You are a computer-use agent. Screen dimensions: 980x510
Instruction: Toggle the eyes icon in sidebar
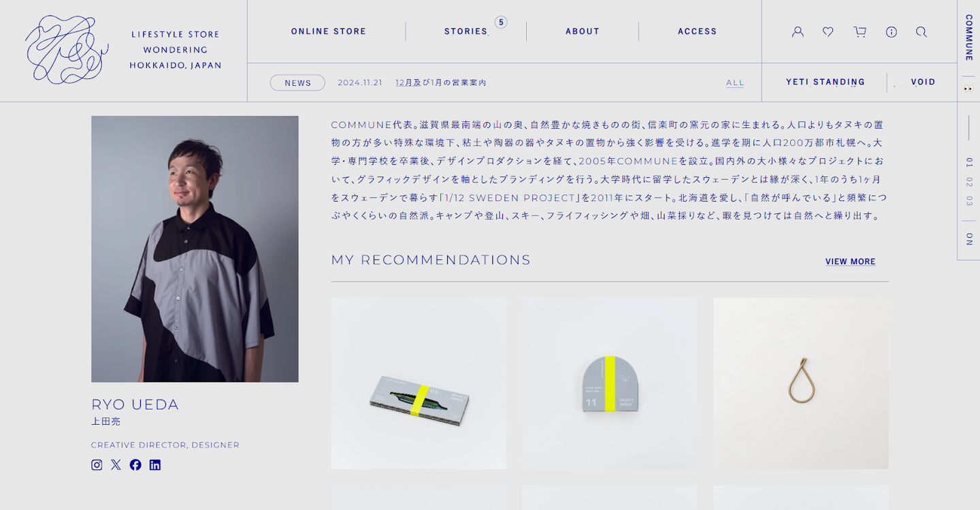point(968,89)
